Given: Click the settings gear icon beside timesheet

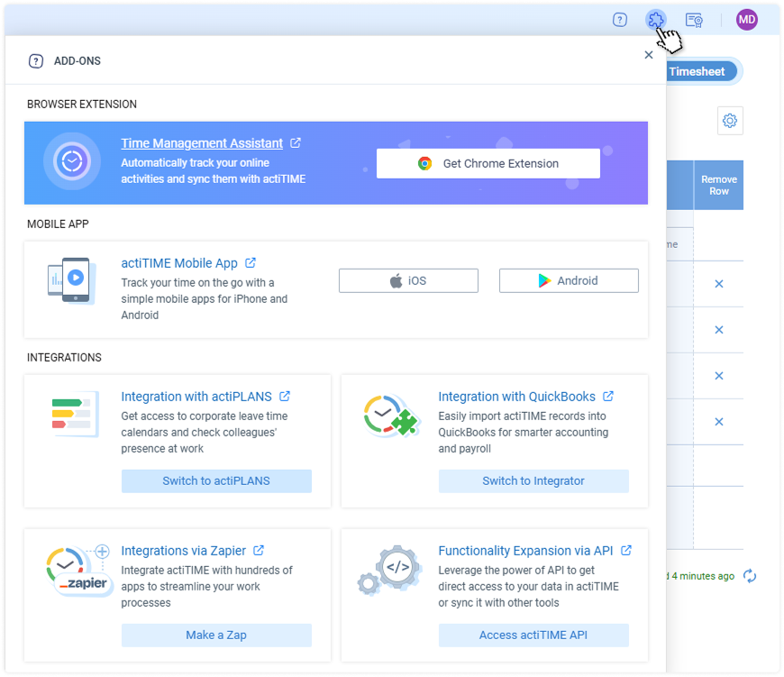Looking at the screenshot, I should pos(730,121).
